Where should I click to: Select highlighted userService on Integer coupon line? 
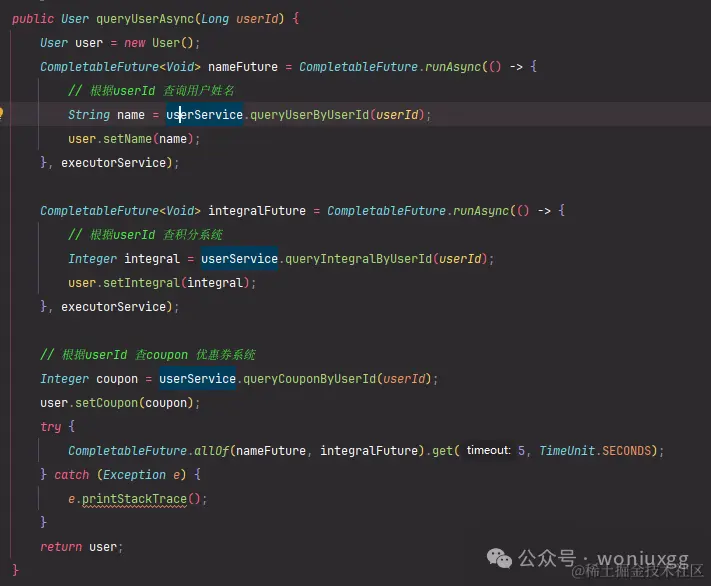197,378
